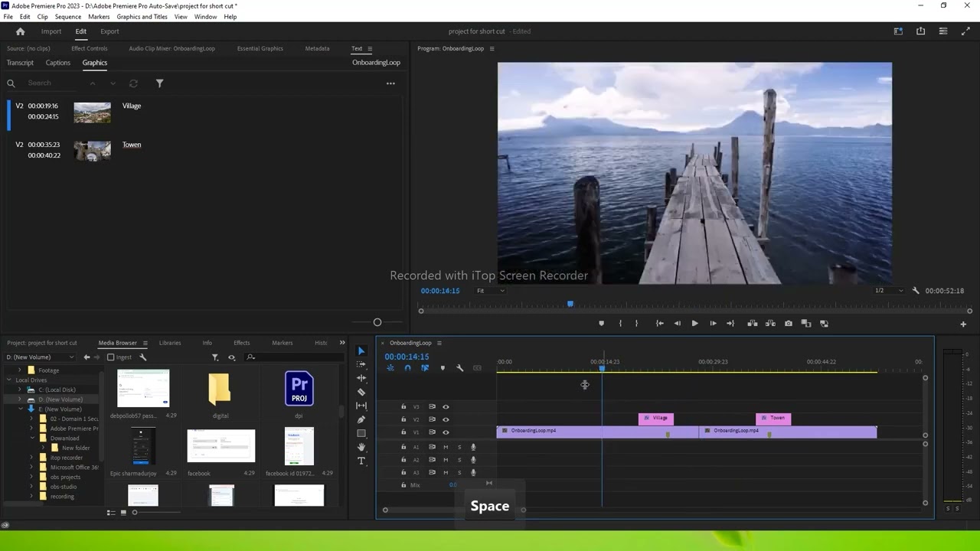
Task: Open the Graphics and Titles menu
Action: [x=142, y=17]
